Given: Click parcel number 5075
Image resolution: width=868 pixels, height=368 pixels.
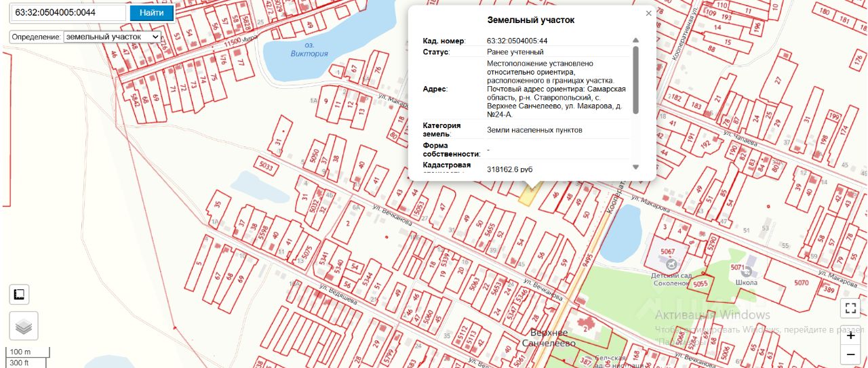Looking at the screenshot, I should [x=307, y=253].
